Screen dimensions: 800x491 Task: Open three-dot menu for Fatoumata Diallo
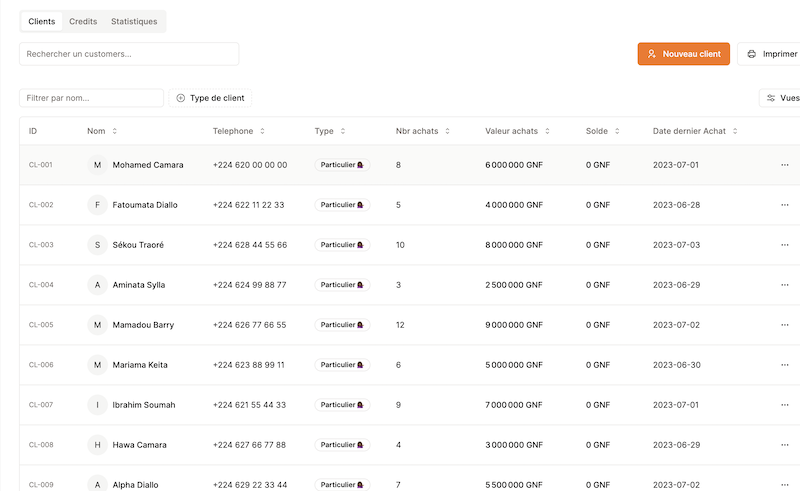pos(785,205)
